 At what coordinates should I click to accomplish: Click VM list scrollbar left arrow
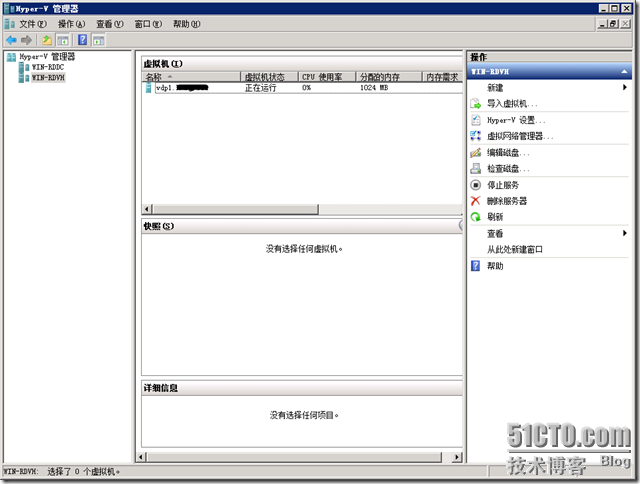tap(147, 209)
